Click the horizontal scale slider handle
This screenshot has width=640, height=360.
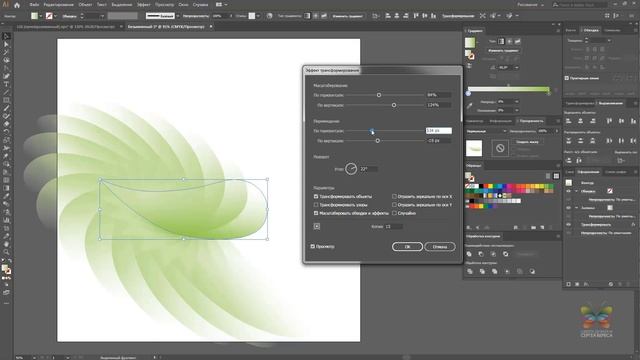379,95
